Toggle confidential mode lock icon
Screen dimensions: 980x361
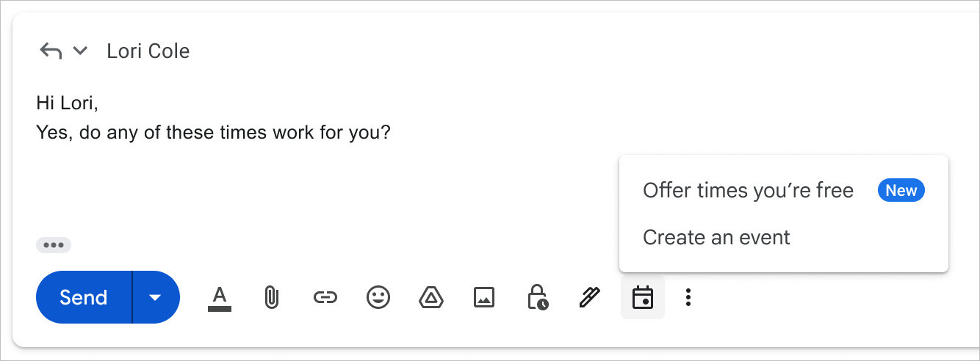[x=537, y=297]
